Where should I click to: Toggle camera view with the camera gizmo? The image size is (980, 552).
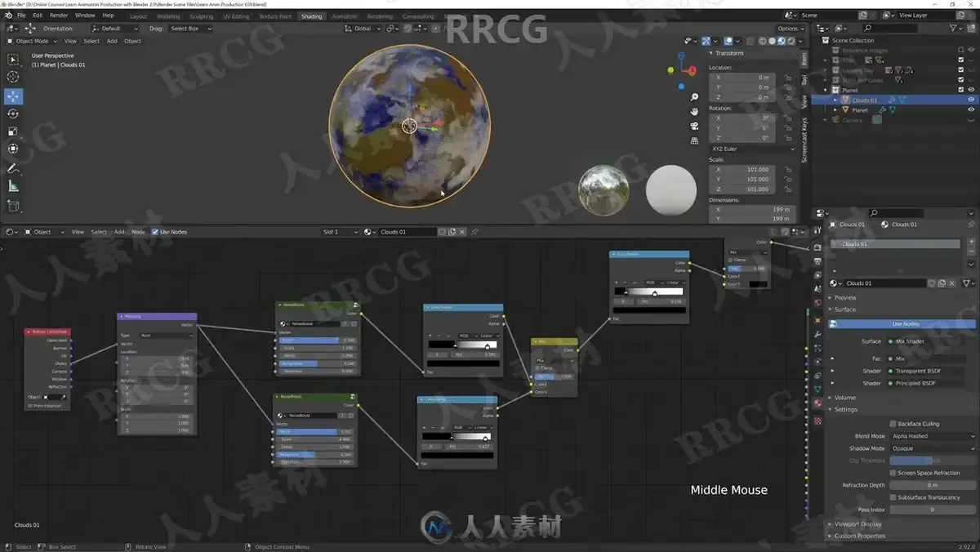click(x=694, y=126)
